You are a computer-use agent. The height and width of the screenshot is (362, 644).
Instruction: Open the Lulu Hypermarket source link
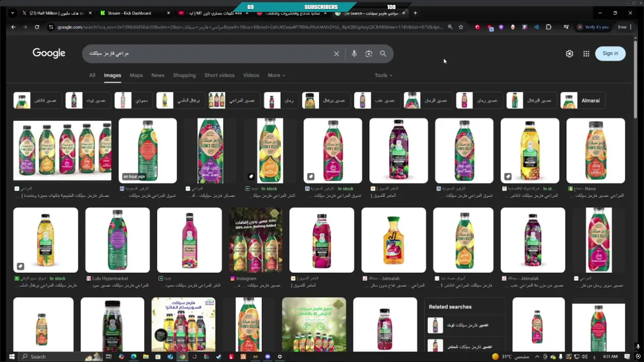(x=110, y=279)
